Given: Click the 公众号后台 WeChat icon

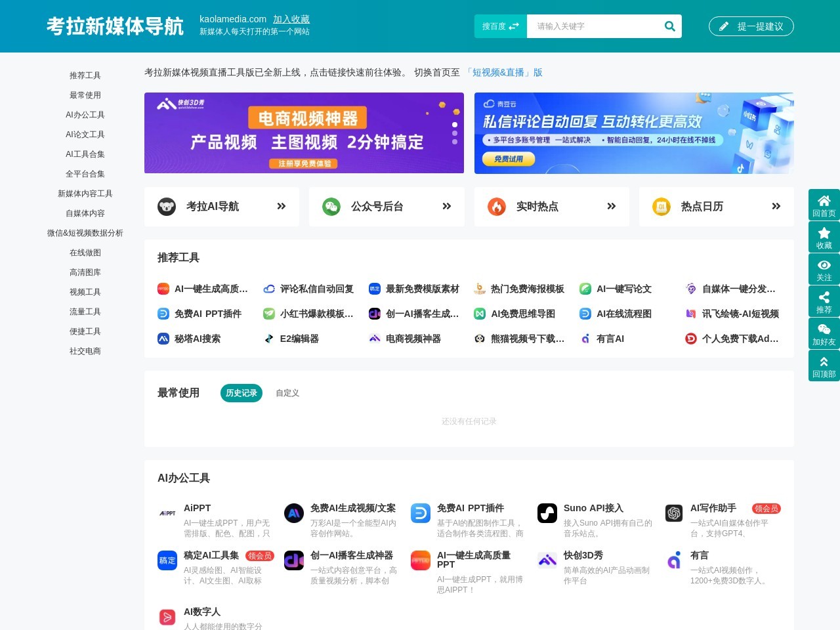Looking at the screenshot, I should click(331, 206).
